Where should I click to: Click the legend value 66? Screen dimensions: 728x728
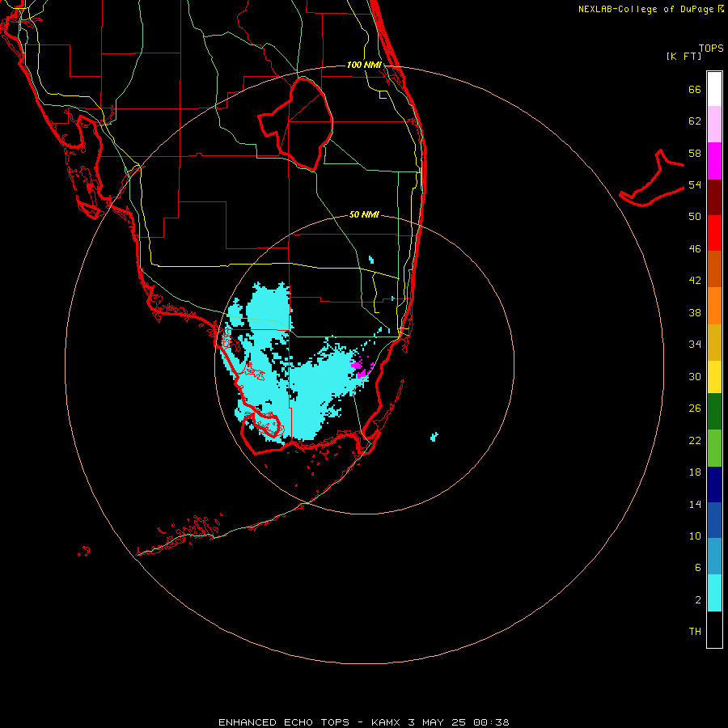695,89
